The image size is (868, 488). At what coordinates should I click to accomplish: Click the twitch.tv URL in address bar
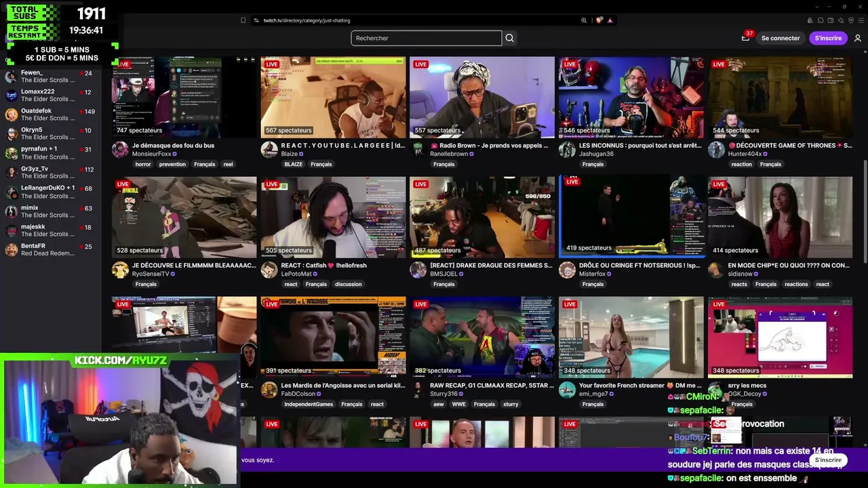coord(307,20)
